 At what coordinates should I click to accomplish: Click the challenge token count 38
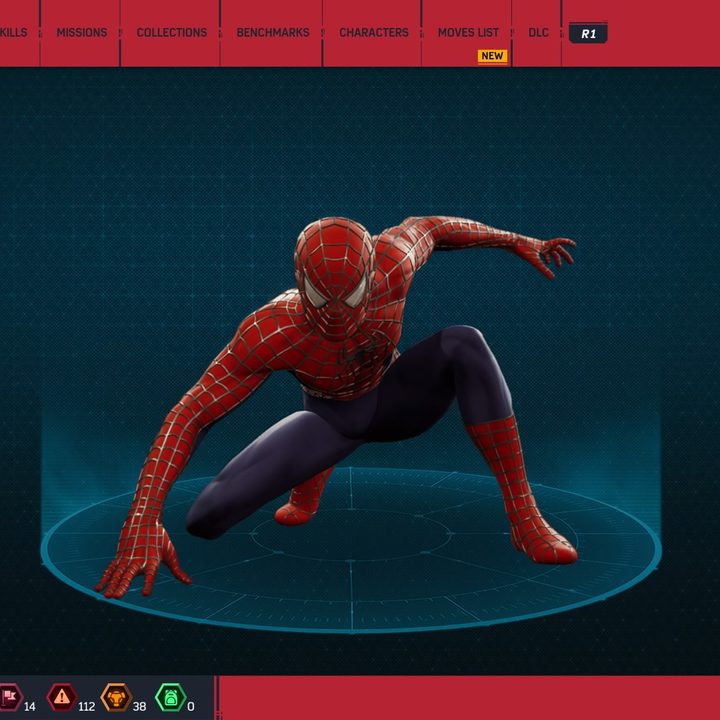pos(139,706)
